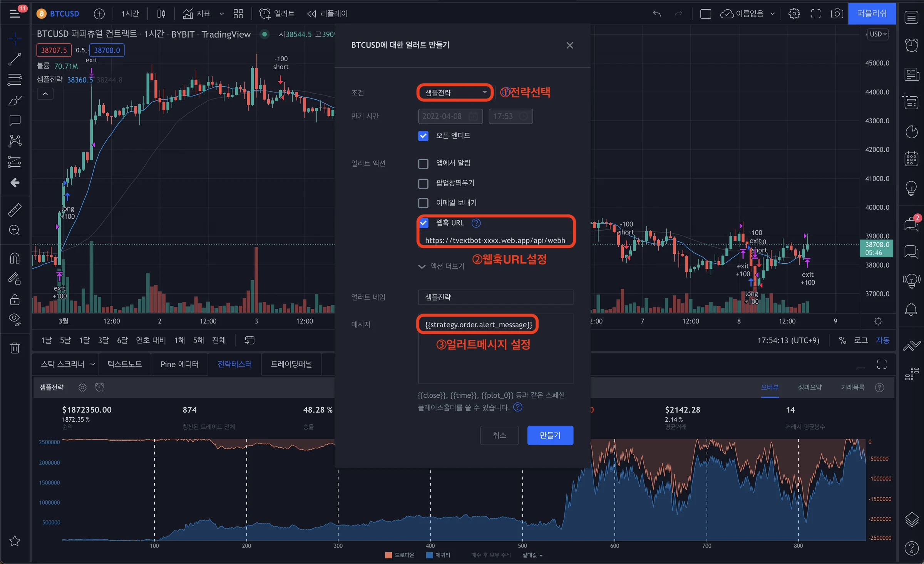This screenshot has height=564, width=924.
Task: Click the undo arrow in toolbar
Action: [x=657, y=14]
